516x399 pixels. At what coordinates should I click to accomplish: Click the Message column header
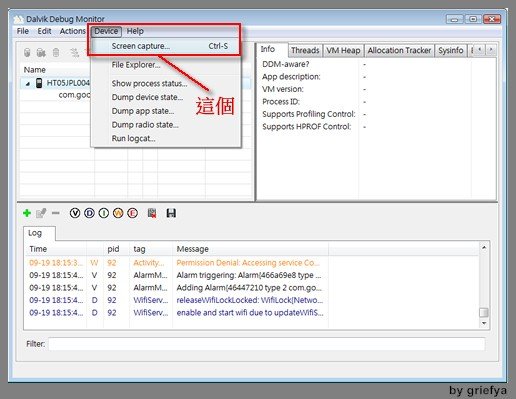coord(250,249)
